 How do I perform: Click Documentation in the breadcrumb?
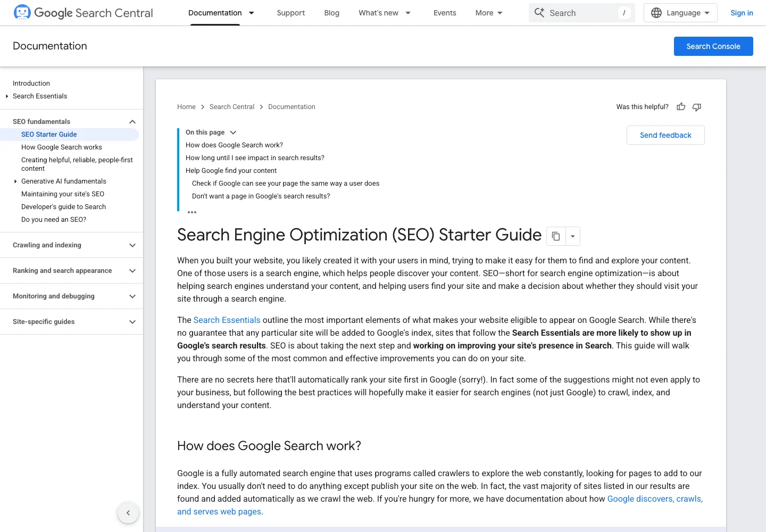(x=292, y=107)
